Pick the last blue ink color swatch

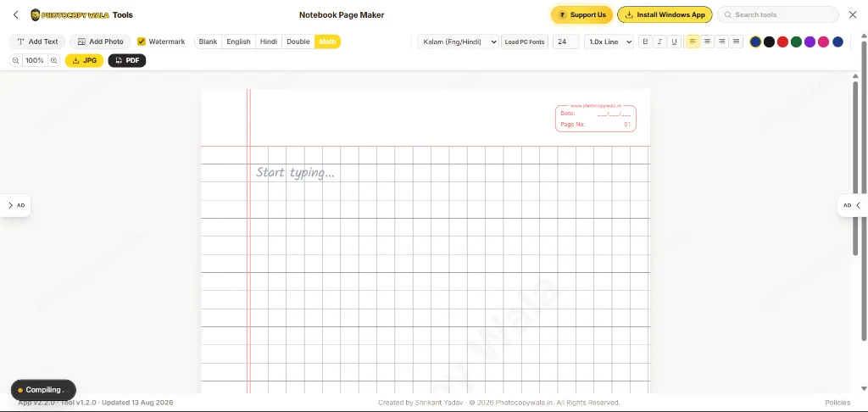(x=837, y=42)
